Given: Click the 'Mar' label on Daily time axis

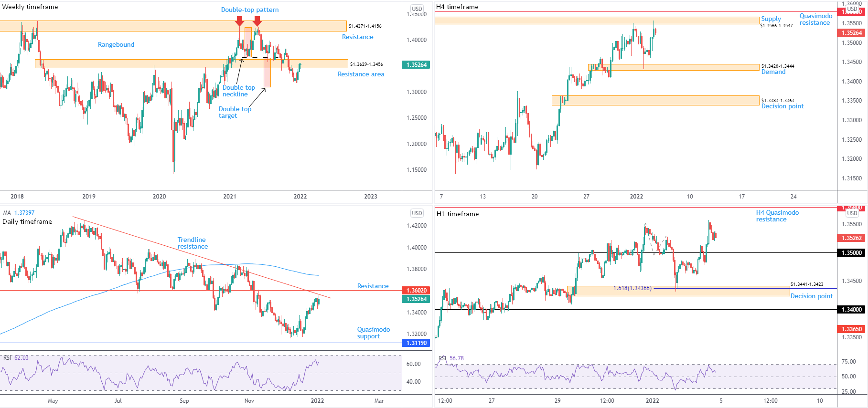Looking at the screenshot, I should [x=379, y=401].
